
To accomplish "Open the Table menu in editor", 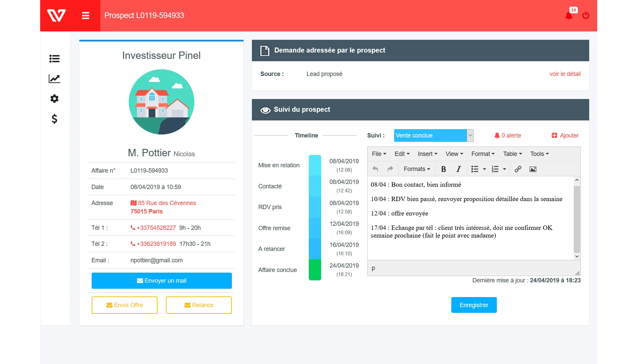I will pyautogui.click(x=512, y=154).
